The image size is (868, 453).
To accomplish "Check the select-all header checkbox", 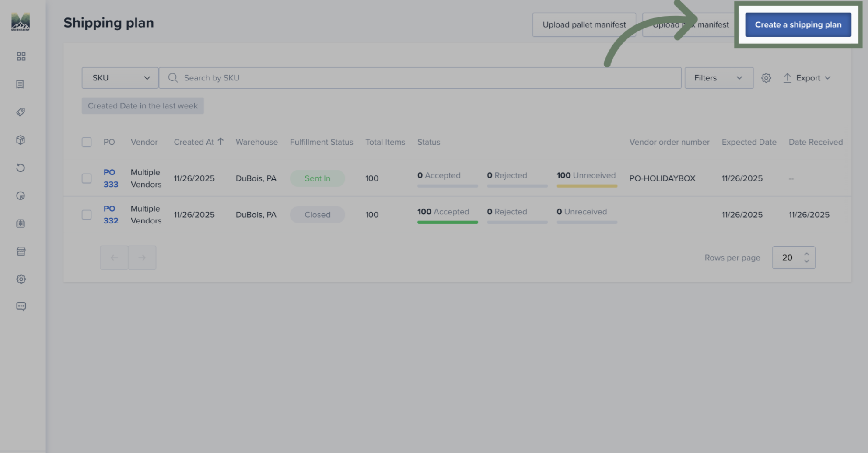I will click(87, 142).
